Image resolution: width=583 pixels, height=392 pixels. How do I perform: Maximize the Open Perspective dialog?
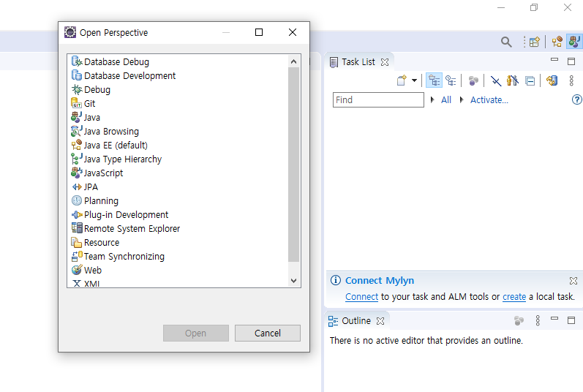pyautogui.click(x=259, y=32)
